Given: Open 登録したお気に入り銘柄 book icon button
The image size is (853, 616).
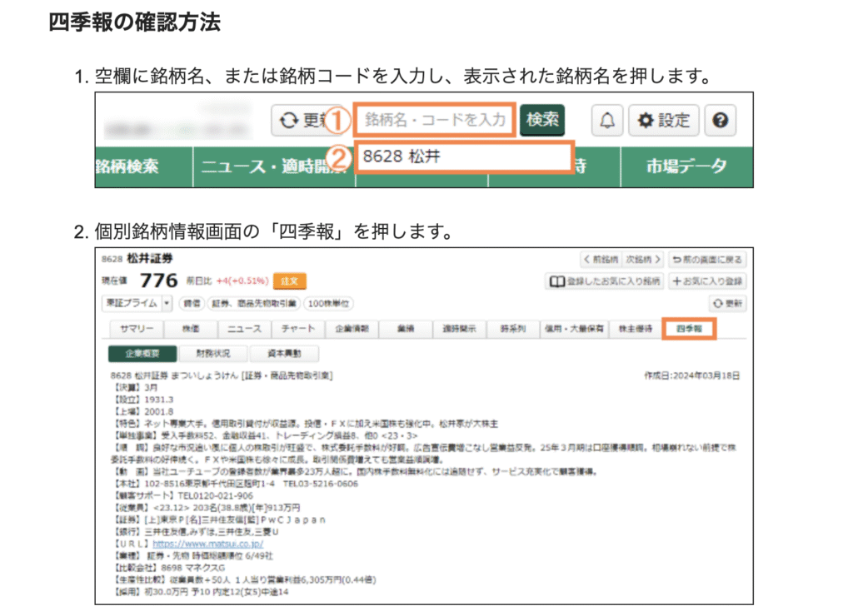Looking at the screenshot, I should [605, 281].
